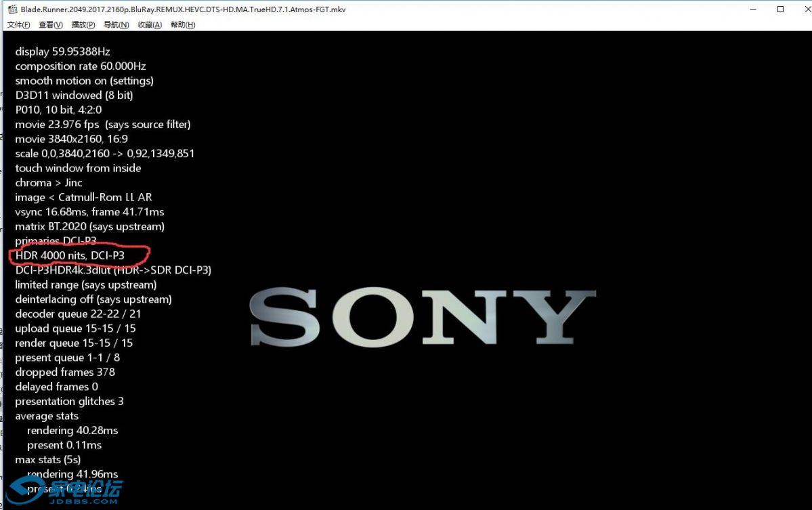Click the circled HDR 4000 nits line
The image size is (812, 510).
pos(70,255)
